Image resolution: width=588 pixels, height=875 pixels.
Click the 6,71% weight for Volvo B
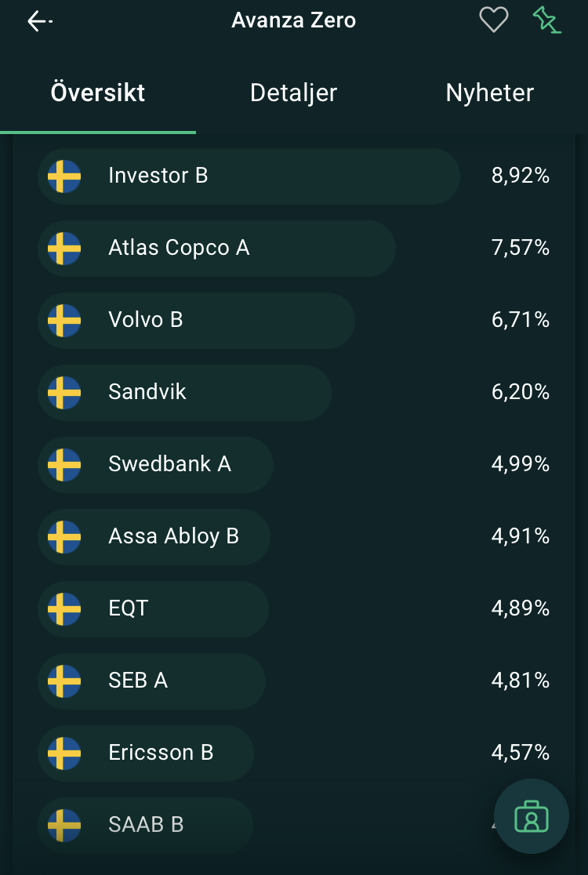[x=520, y=321]
